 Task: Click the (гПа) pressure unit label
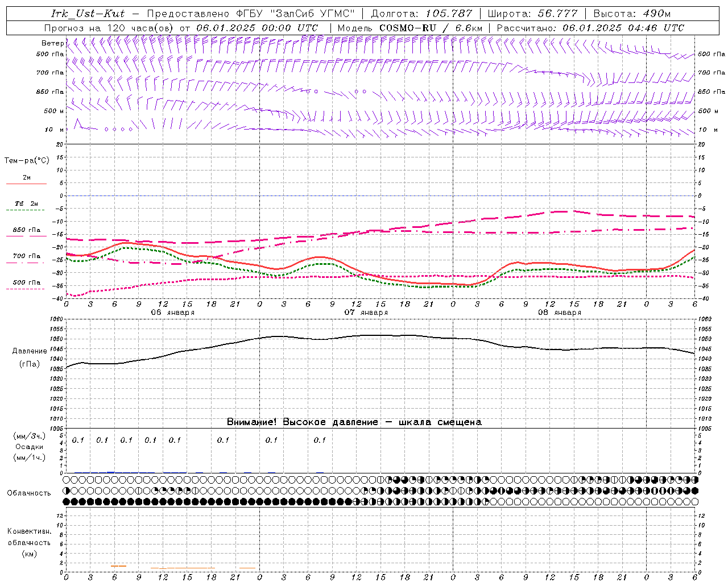30,364
